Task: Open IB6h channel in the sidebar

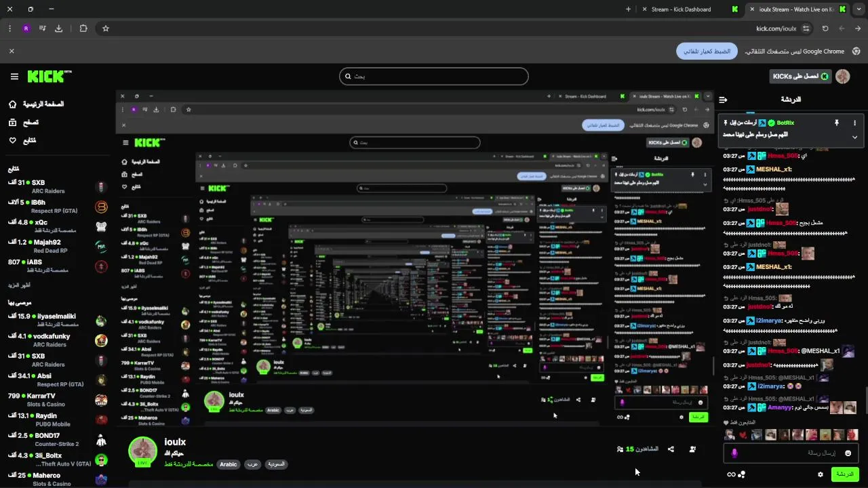Action: click(58, 207)
